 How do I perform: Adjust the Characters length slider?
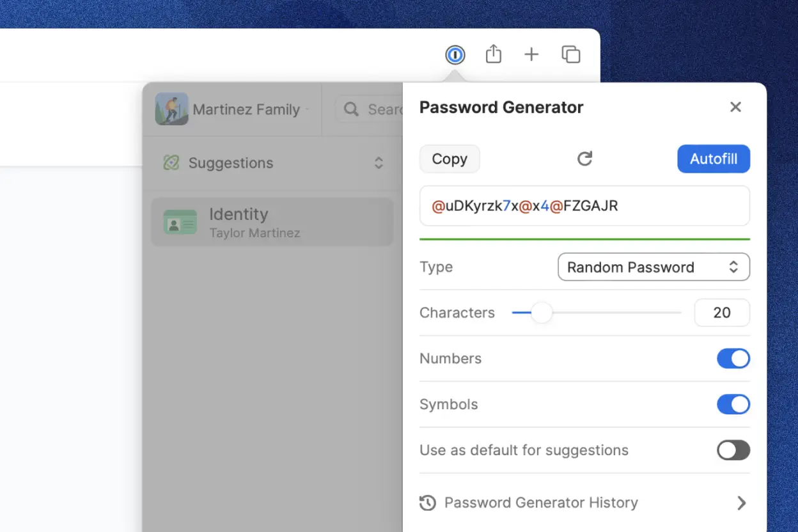tap(541, 313)
